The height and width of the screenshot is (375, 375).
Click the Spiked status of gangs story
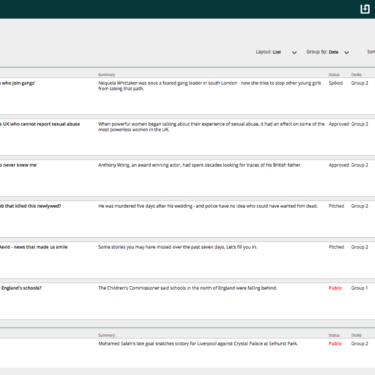click(336, 83)
